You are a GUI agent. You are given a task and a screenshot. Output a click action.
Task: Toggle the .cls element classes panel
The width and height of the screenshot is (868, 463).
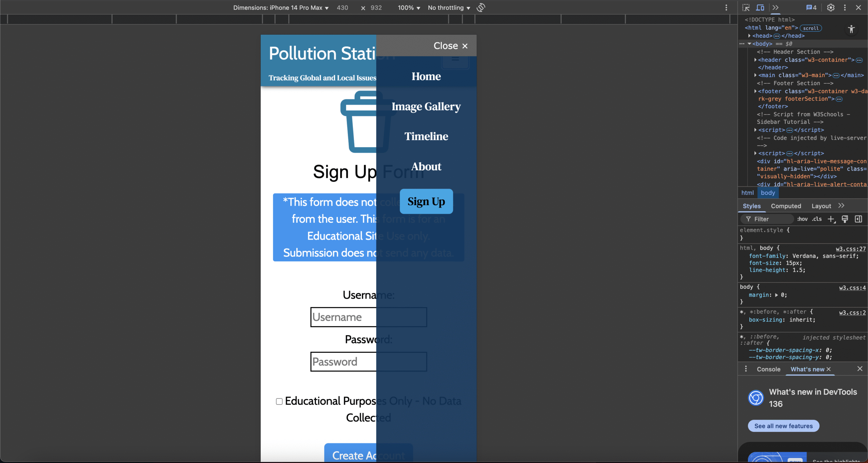click(x=816, y=219)
